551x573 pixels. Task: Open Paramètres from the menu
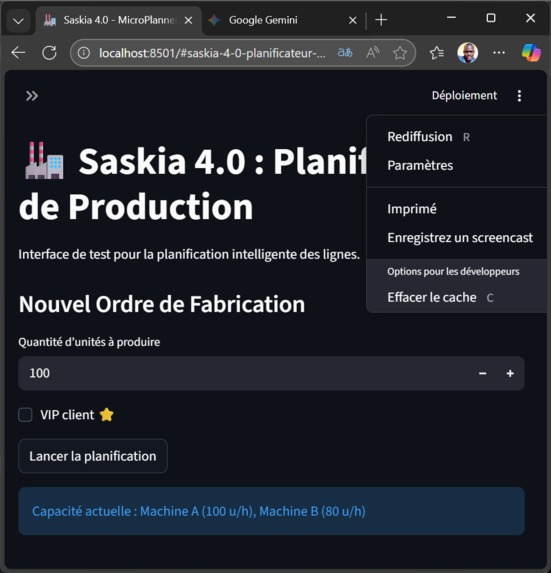457,165
